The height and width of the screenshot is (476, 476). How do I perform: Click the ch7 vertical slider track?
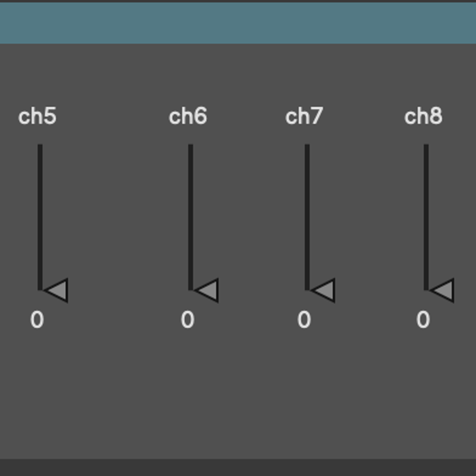pyautogui.click(x=307, y=217)
